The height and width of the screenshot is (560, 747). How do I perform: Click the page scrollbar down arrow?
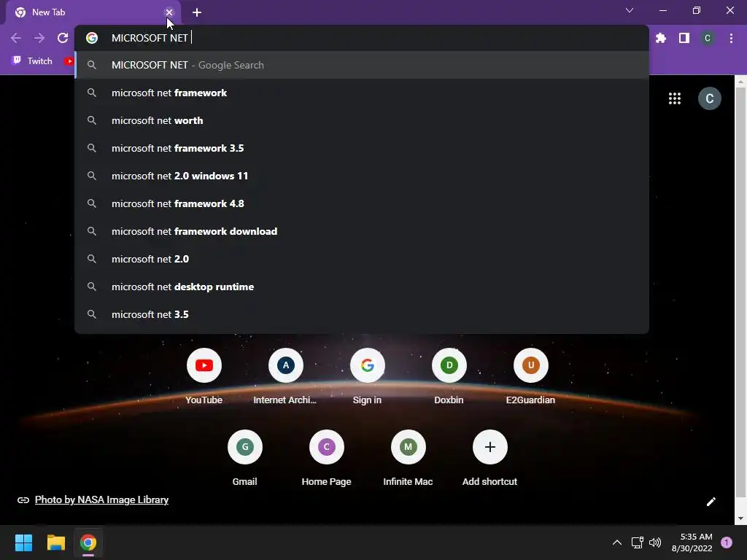tap(740, 518)
